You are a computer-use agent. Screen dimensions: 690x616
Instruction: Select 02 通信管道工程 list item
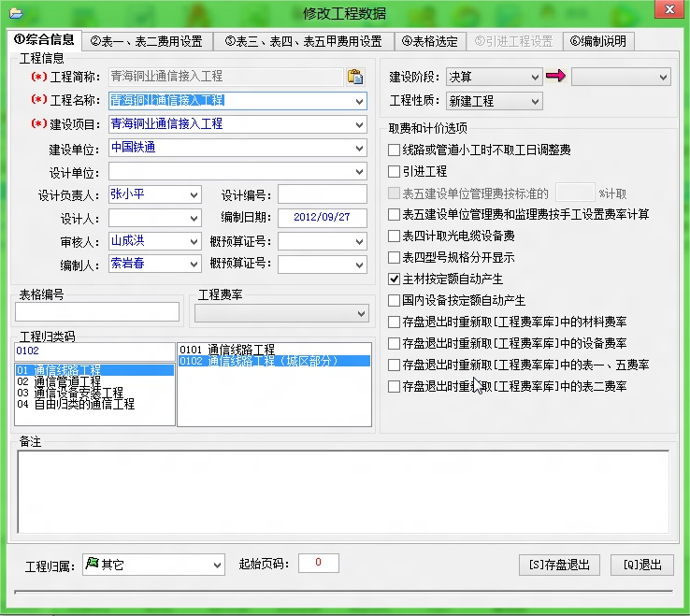94,381
